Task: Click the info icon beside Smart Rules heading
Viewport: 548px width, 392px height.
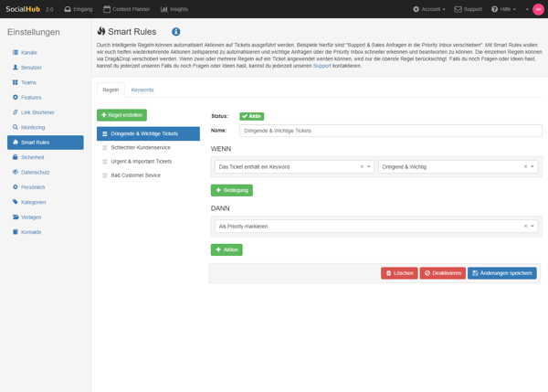Action: click(176, 32)
